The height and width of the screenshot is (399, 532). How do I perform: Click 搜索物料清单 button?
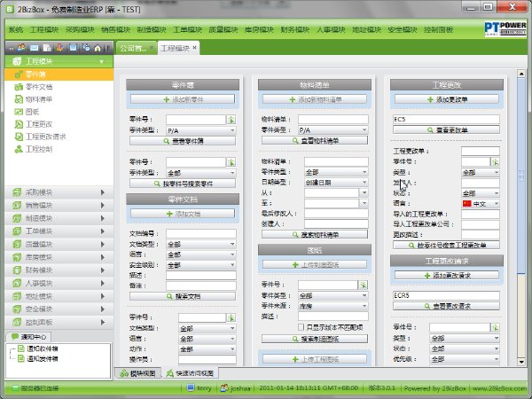315,234
